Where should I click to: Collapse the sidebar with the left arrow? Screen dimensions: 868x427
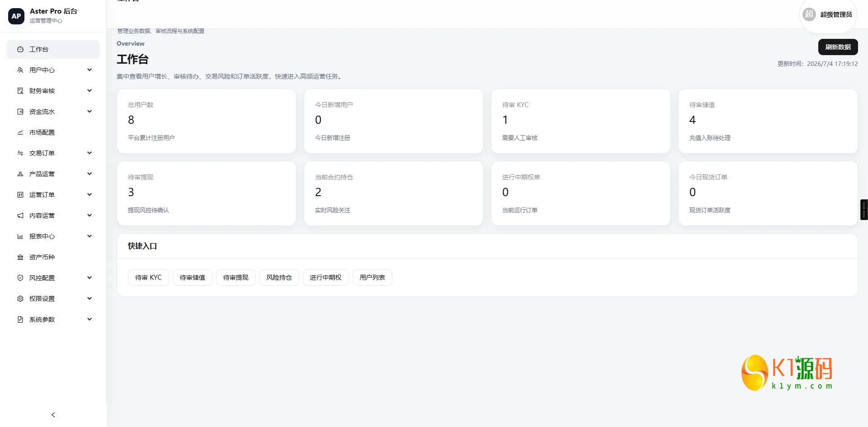(53, 415)
